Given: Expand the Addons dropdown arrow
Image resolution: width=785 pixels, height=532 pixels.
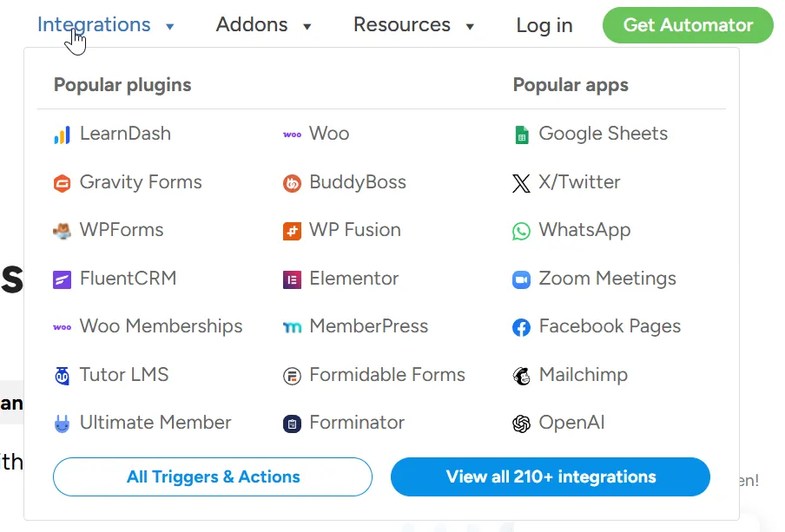Looking at the screenshot, I should [x=307, y=27].
